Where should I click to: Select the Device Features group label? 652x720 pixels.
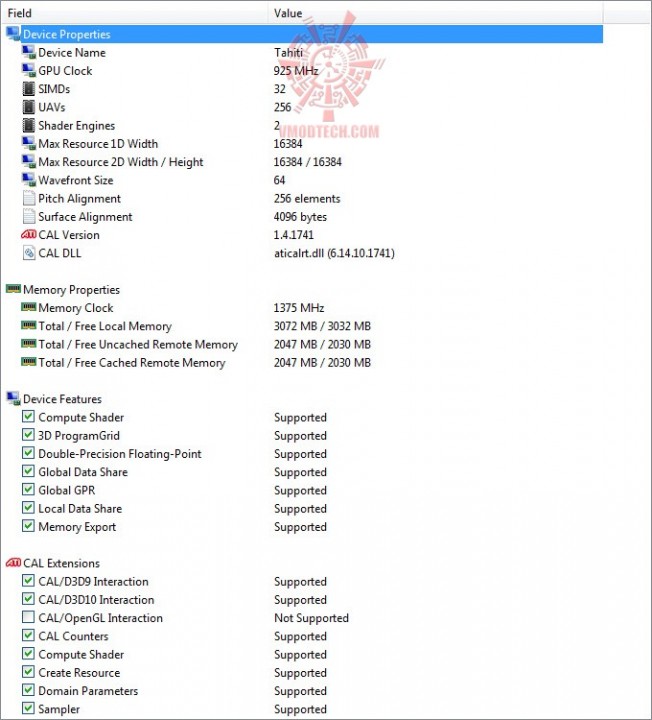coord(62,399)
